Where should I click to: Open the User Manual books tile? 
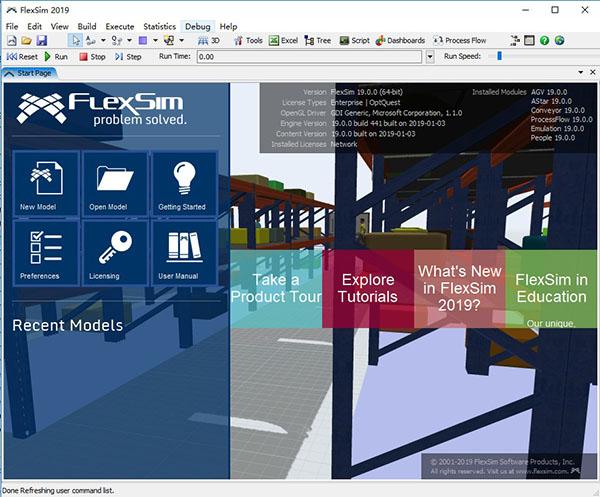point(183,252)
